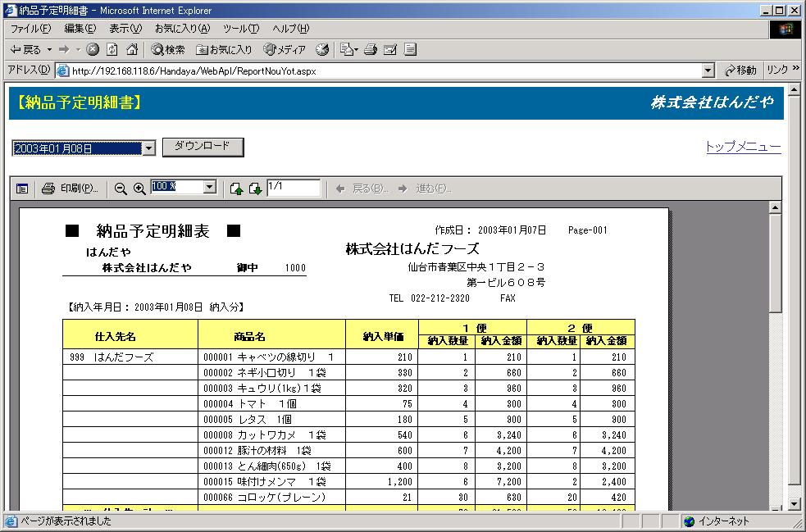The height and width of the screenshot is (532, 806).
Task: Click the 000066 コロッケ(プレーン) row
Action: click(349, 498)
